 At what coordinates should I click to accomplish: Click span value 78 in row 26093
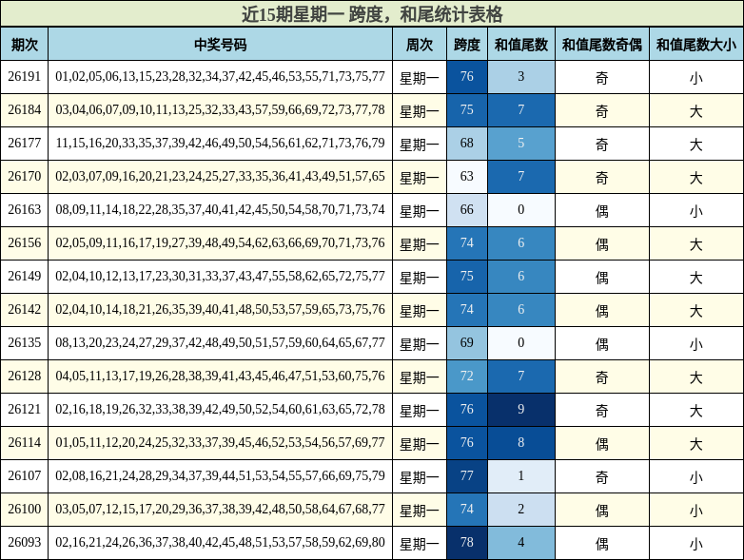click(x=467, y=543)
